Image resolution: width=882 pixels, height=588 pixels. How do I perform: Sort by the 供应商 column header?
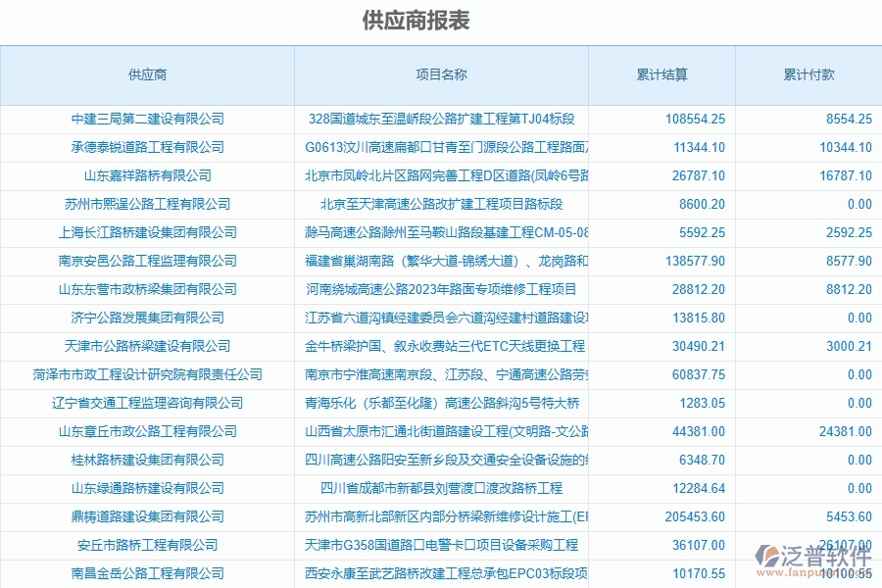(147, 73)
